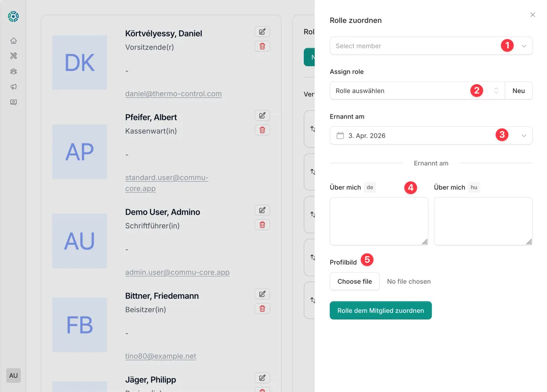Open the members group icon in sidebar

14,72
